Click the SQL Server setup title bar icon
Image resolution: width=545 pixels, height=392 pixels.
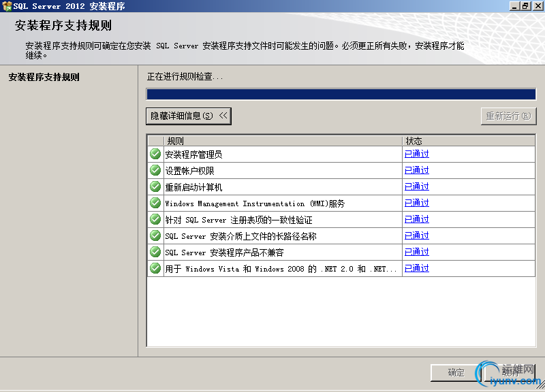click(x=7, y=6)
